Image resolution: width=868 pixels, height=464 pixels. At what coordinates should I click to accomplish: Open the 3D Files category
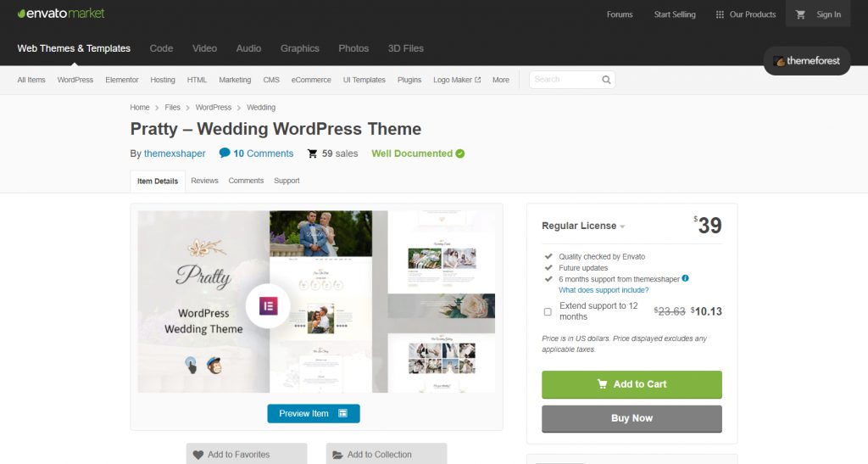point(405,48)
